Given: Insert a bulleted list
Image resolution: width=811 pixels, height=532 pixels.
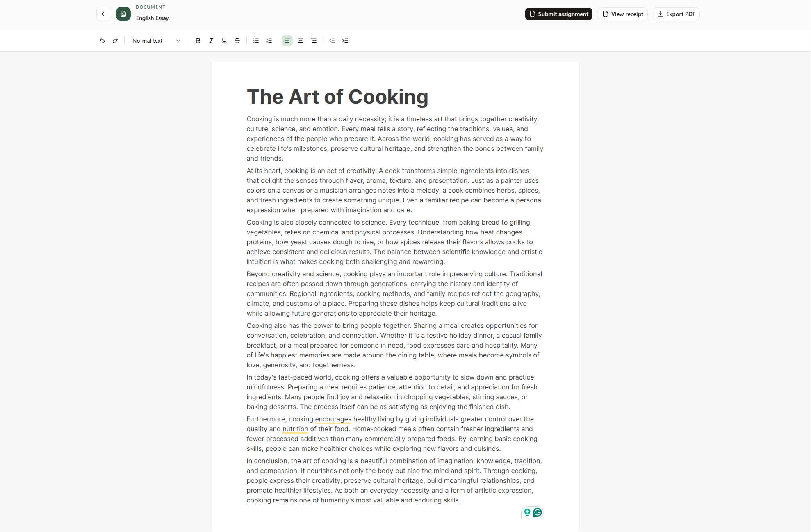Looking at the screenshot, I should [x=256, y=41].
